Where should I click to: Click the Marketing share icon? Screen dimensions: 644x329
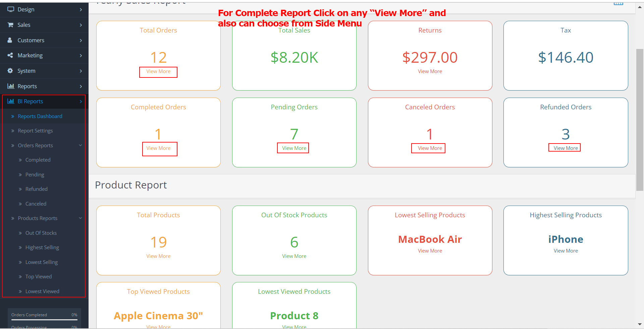[10, 55]
